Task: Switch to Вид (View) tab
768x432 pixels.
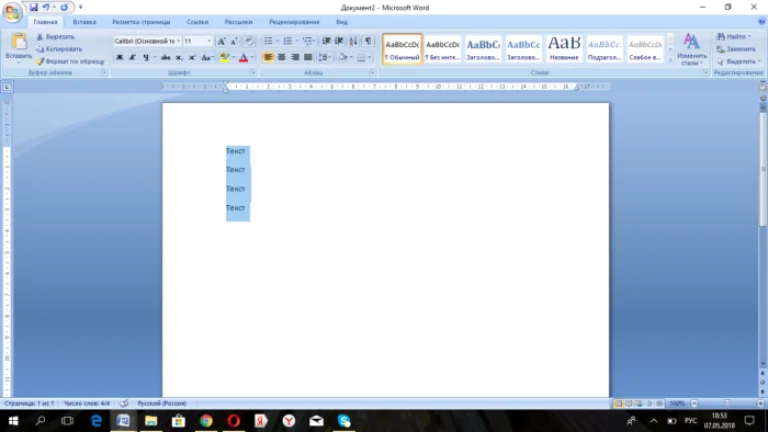Action: (x=342, y=22)
